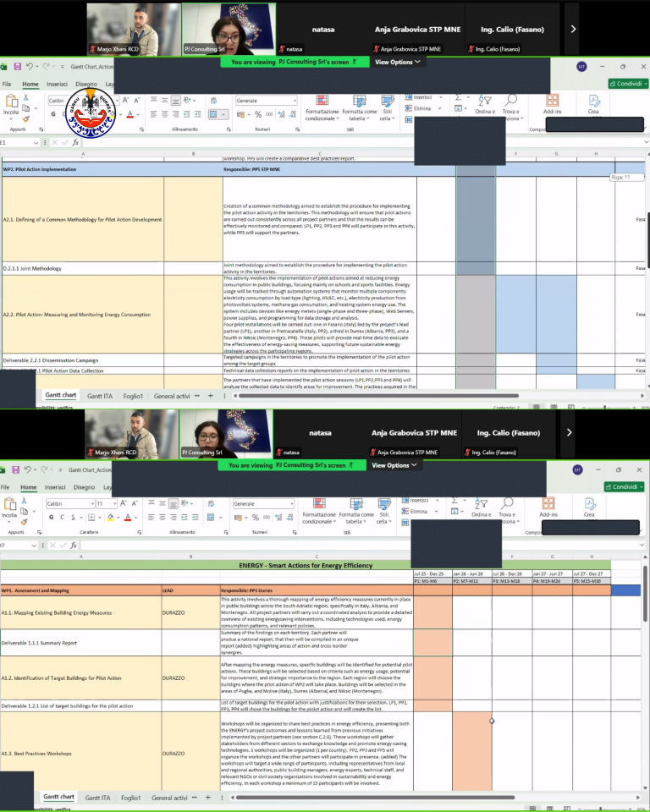
Task: Undo the last action in the upper Excel window
Action: point(29,67)
